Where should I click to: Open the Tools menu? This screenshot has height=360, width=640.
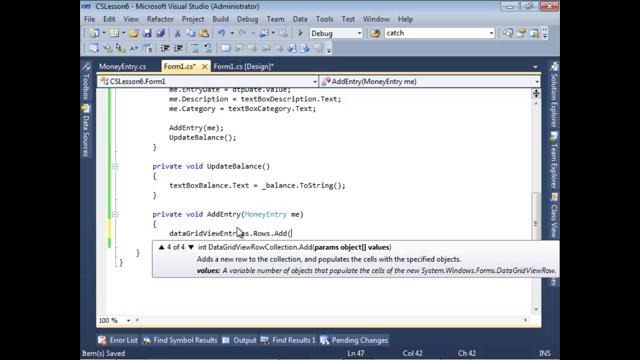(324, 19)
